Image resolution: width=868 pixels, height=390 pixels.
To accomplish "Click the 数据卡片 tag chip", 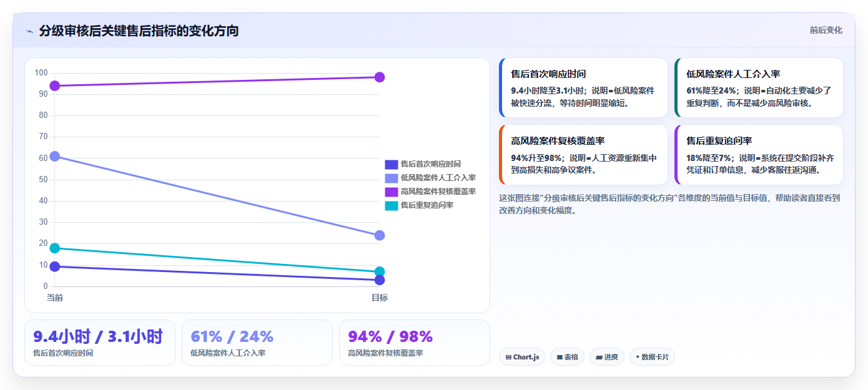I will pyautogui.click(x=652, y=357).
